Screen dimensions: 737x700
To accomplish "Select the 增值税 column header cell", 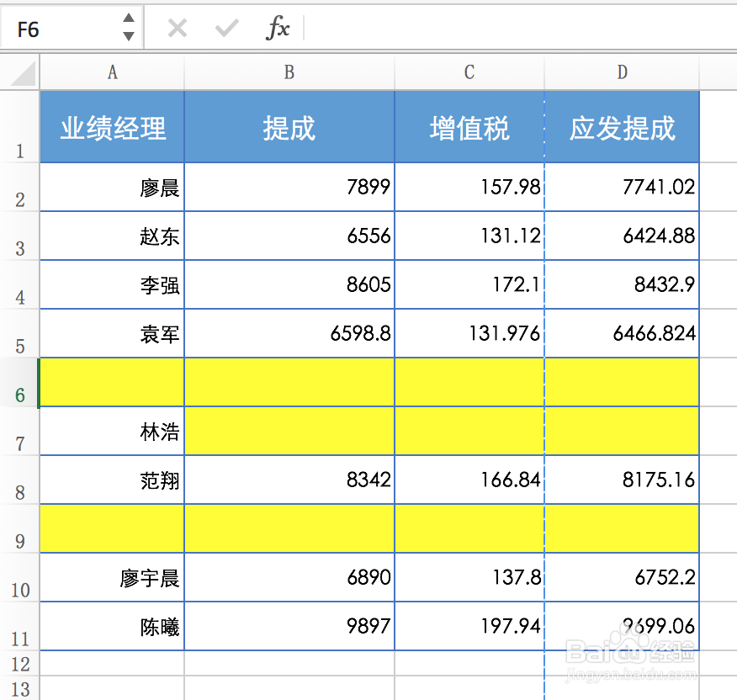I will (469, 126).
